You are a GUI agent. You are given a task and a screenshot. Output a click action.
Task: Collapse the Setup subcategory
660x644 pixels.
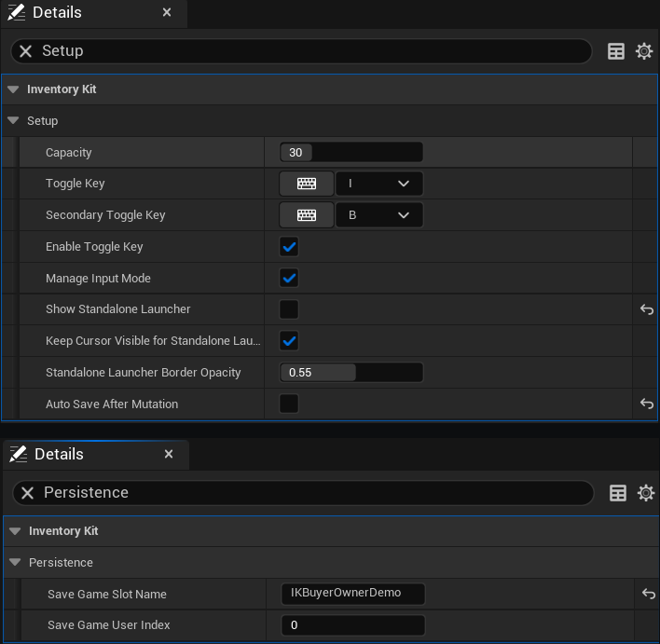point(13,121)
